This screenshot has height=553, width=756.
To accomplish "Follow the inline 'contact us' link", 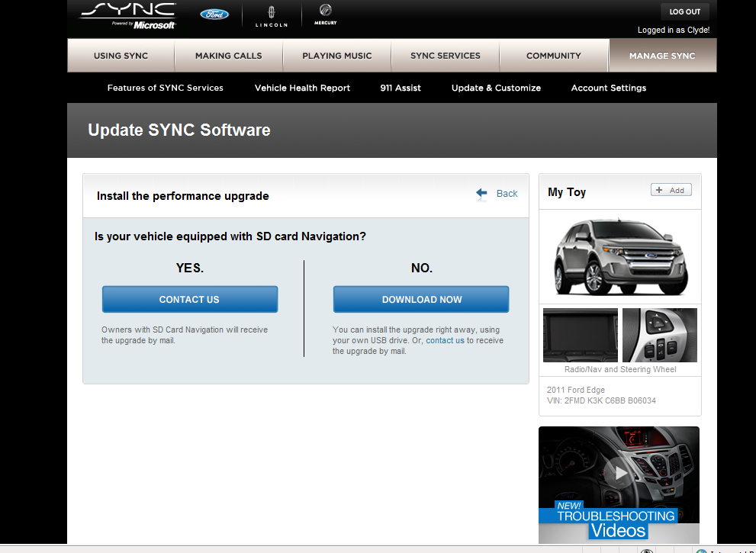I will 445,340.
